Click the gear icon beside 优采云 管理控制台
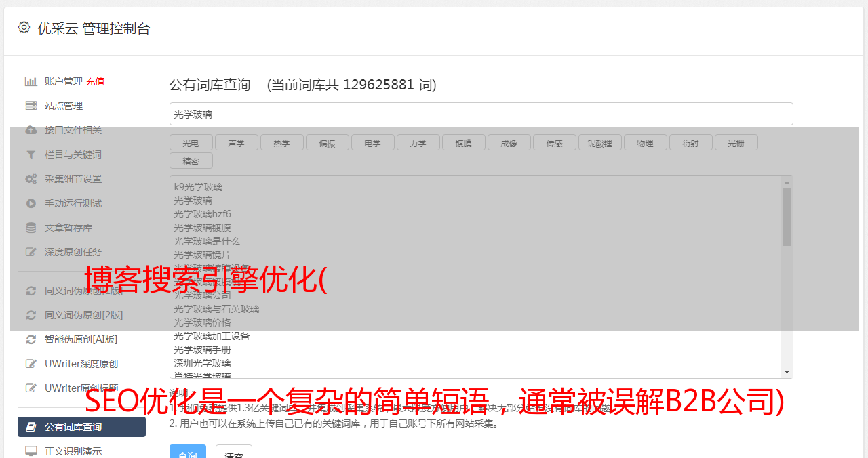Screen dimensions: 868x458 [24, 28]
